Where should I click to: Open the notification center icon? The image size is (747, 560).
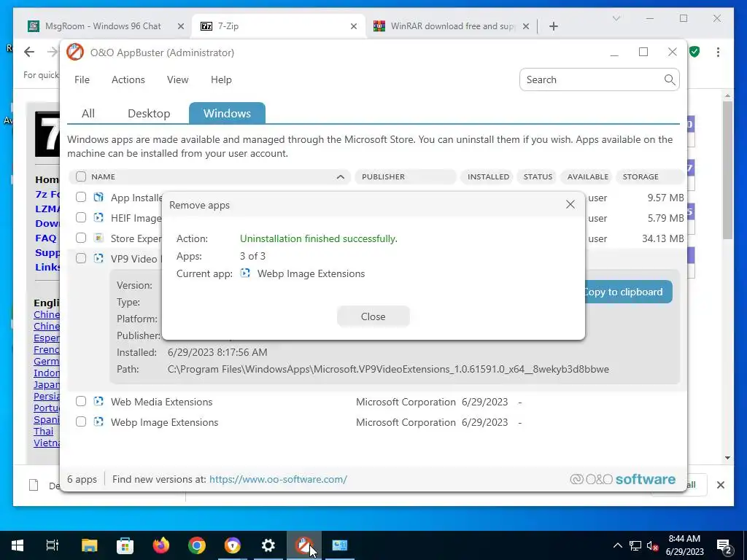coord(724,545)
